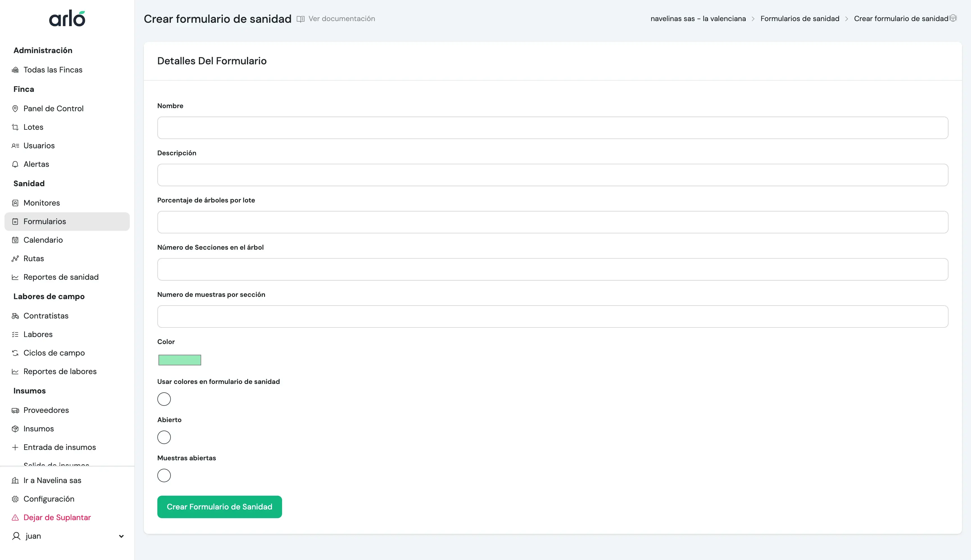Screen dimensions: 971x560
Task: Open the green Color swatch picker
Action: coord(179,359)
